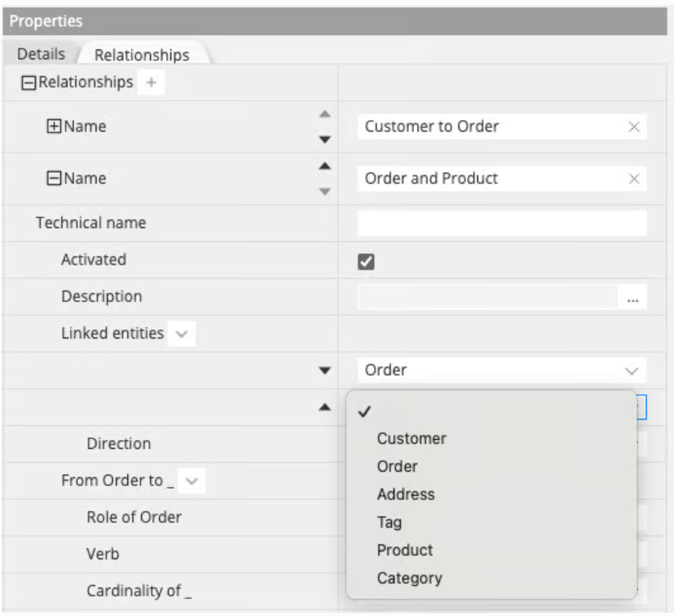Clear the Customer to Order name field
Viewport: 676px width, 616px height.
634,127
